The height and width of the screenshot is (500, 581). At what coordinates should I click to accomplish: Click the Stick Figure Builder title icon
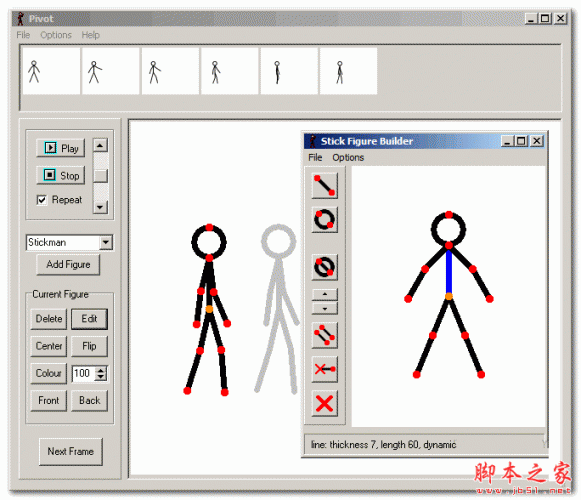[x=313, y=141]
